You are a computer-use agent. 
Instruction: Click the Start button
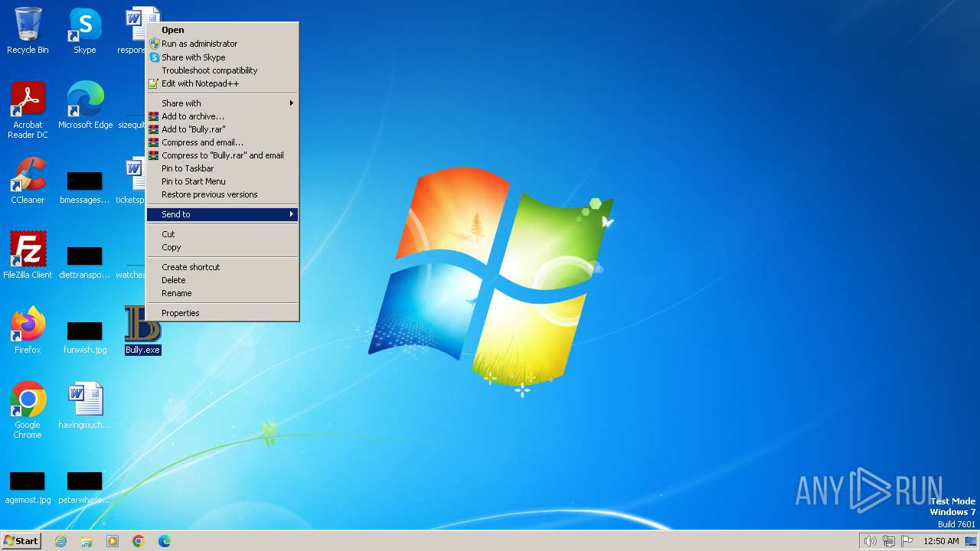tap(21, 541)
